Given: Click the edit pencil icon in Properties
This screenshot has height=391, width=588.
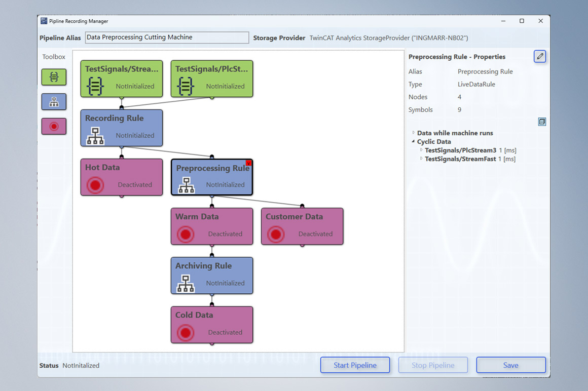Looking at the screenshot, I should click(539, 57).
